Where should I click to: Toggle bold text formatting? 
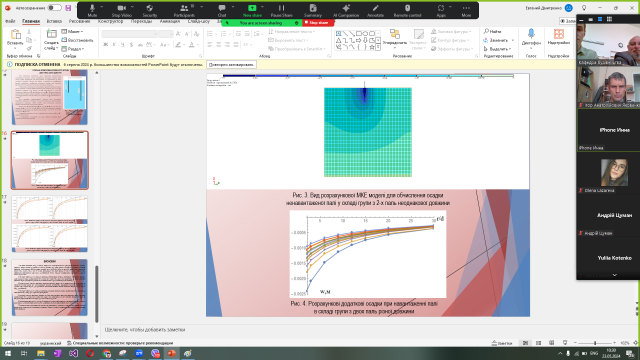click(106, 44)
